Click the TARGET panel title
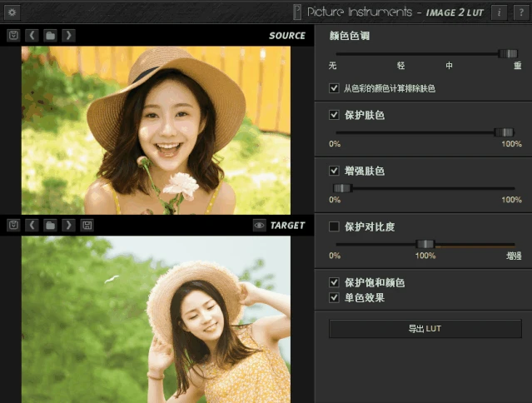 pyautogui.click(x=288, y=226)
